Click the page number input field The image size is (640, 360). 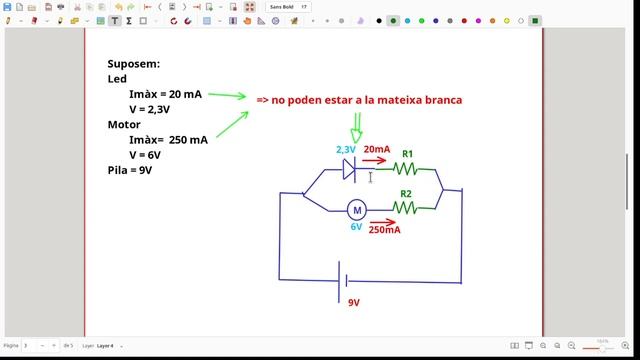(30, 346)
